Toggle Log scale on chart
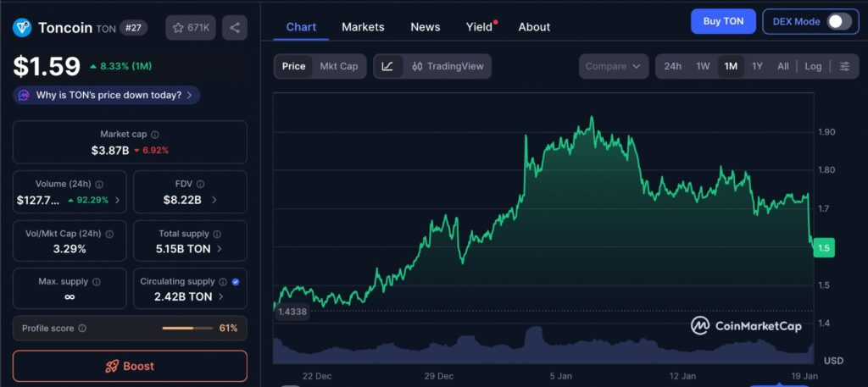 coord(813,66)
